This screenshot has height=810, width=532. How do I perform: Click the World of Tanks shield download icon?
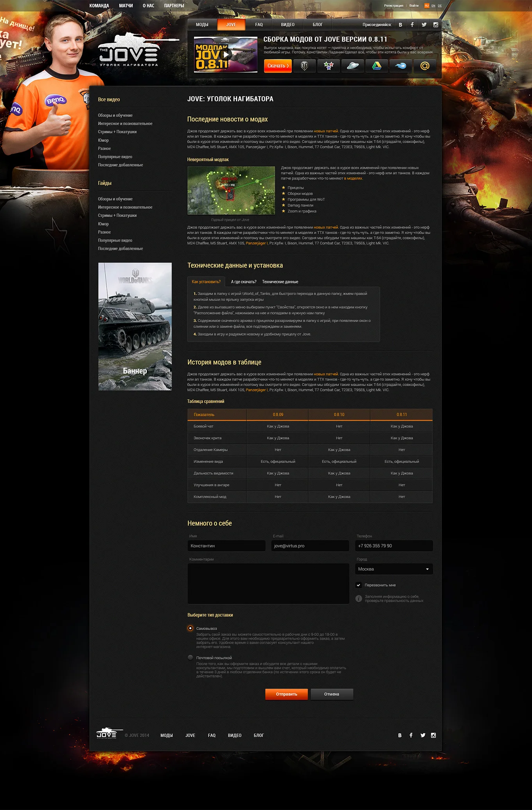pyautogui.click(x=304, y=66)
